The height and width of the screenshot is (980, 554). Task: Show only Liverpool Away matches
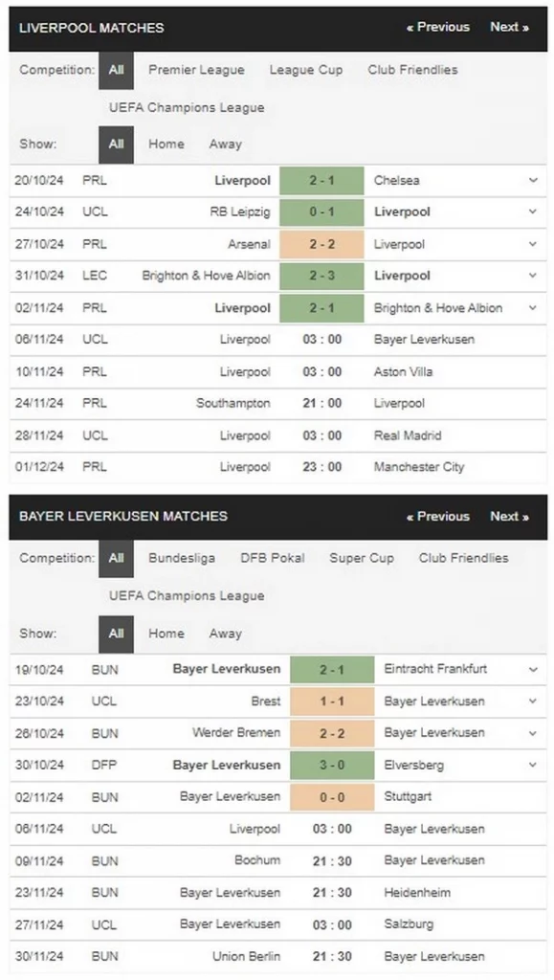point(226,144)
